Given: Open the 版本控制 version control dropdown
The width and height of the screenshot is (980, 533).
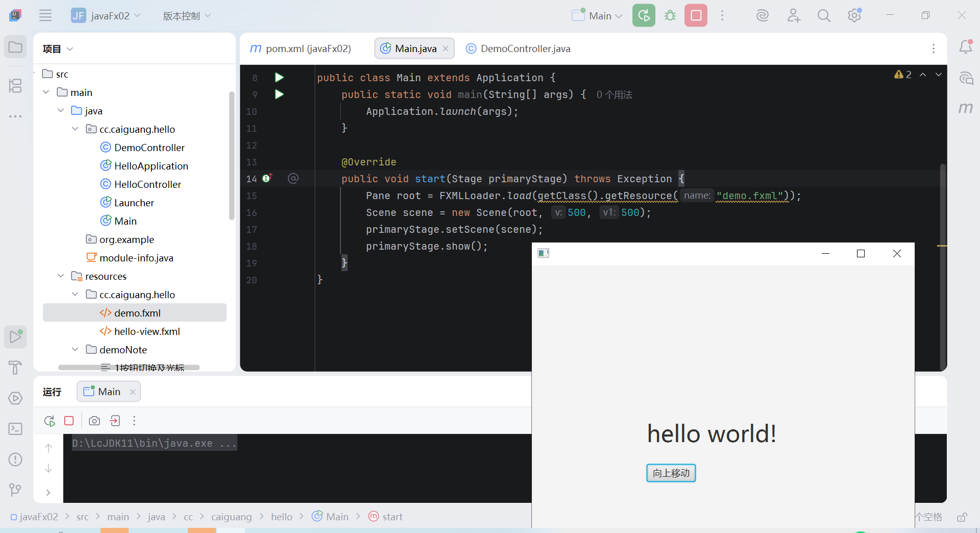Looking at the screenshot, I should tap(187, 16).
